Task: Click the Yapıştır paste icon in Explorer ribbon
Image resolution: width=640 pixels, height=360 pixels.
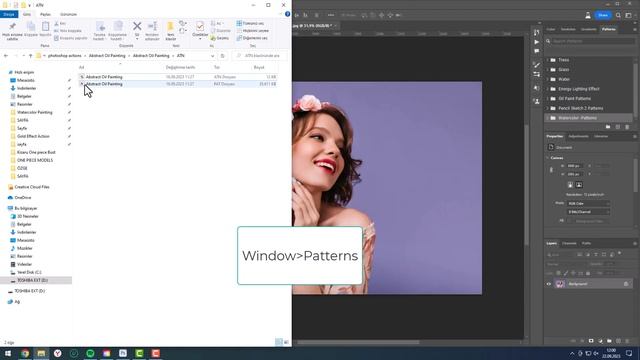Action: pos(45,27)
